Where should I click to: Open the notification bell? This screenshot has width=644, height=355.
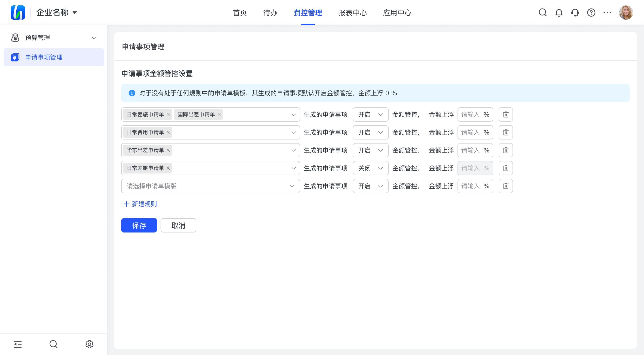(x=559, y=13)
